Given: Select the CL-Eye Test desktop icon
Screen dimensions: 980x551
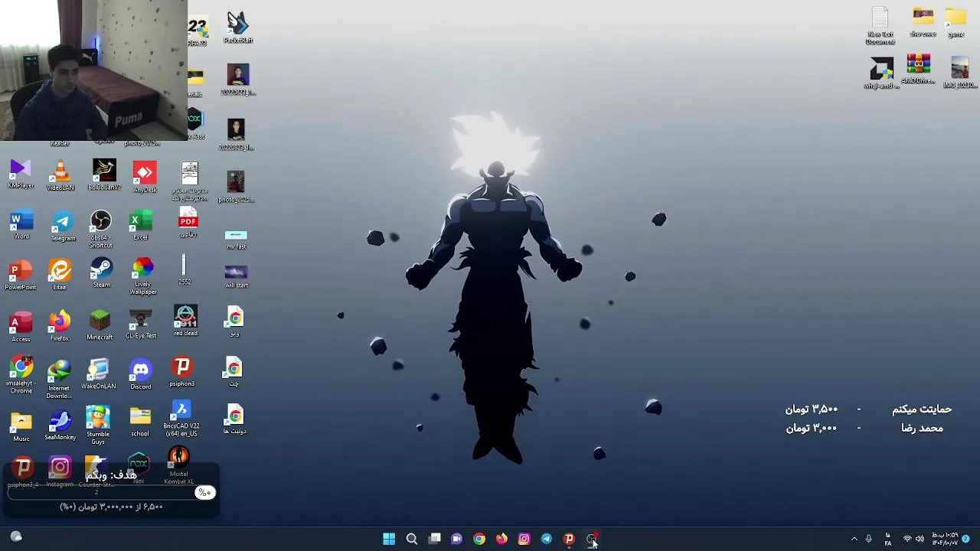Looking at the screenshot, I should coord(141,324).
